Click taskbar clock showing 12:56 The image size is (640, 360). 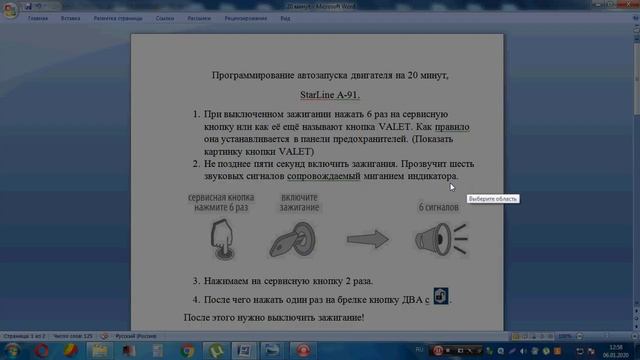coord(616,351)
